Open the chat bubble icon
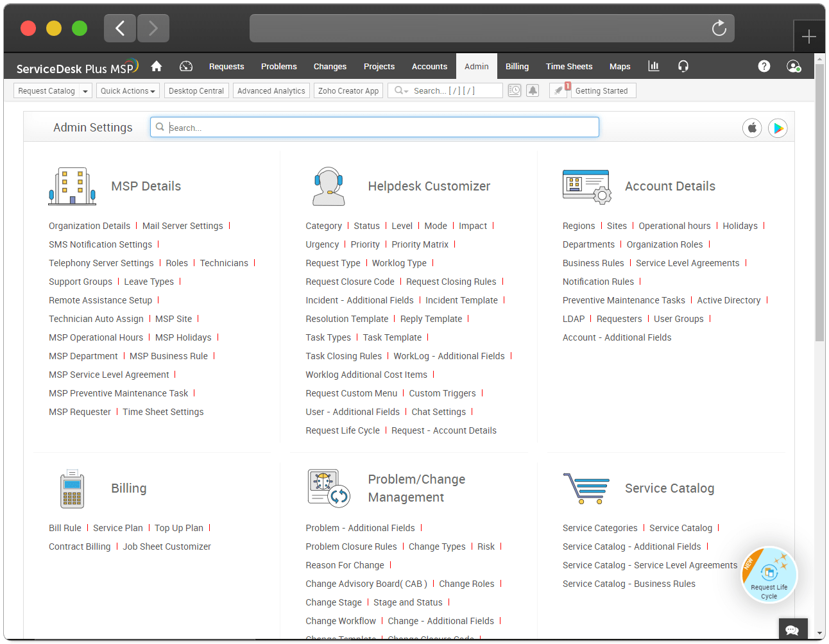Image resolution: width=829 pixels, height=644 pixels. 792,630
